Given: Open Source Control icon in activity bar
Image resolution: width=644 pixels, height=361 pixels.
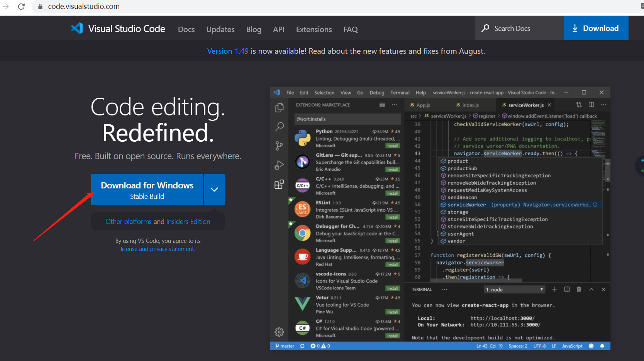Looking at the screenshot, I should coord(279,146).
